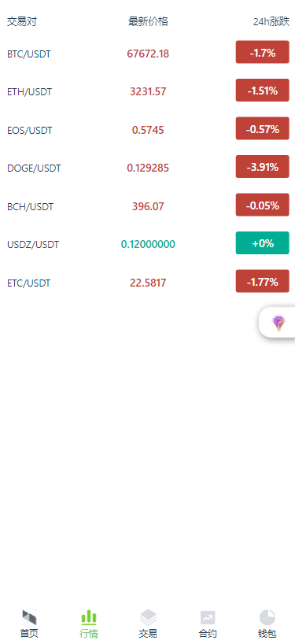
Task: Click the -1.7% change badge for BTC
Action: (262, 52)
